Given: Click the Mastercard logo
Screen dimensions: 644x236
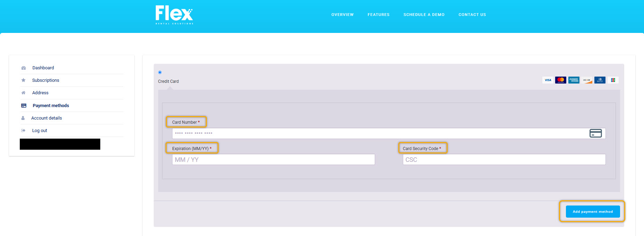Looking at the screenshot, I should [x=561, y=80].
